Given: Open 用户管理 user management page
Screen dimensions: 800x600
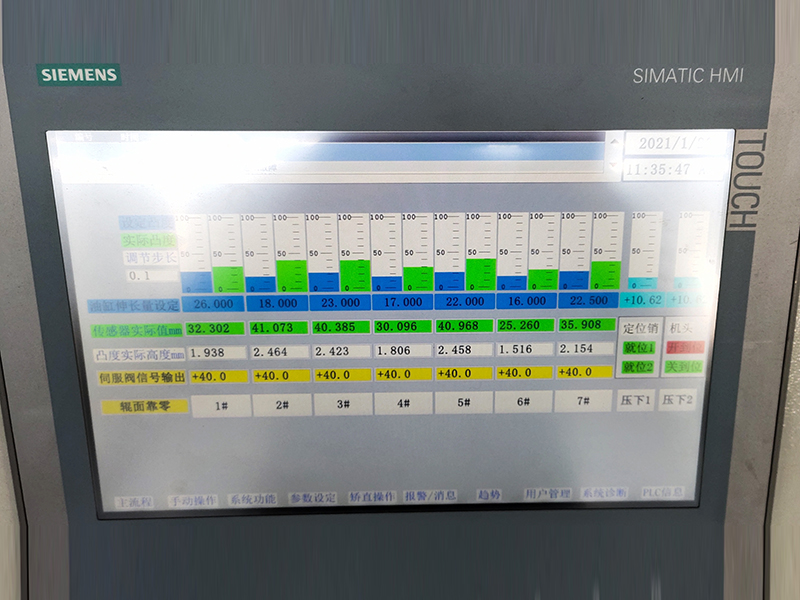Looking at the screenshot, I should pos(547,494).
